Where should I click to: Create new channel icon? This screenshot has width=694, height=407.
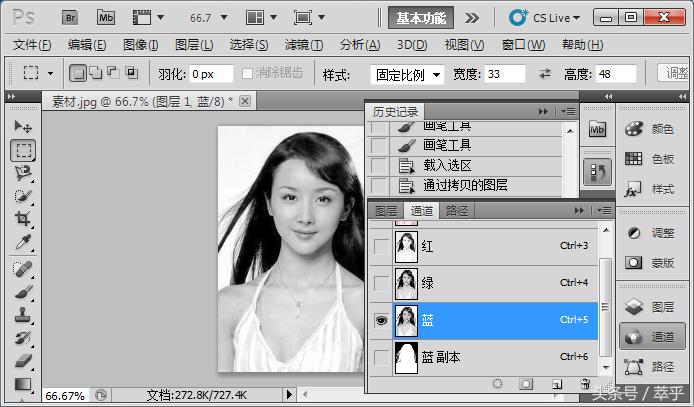pos(557,384)
